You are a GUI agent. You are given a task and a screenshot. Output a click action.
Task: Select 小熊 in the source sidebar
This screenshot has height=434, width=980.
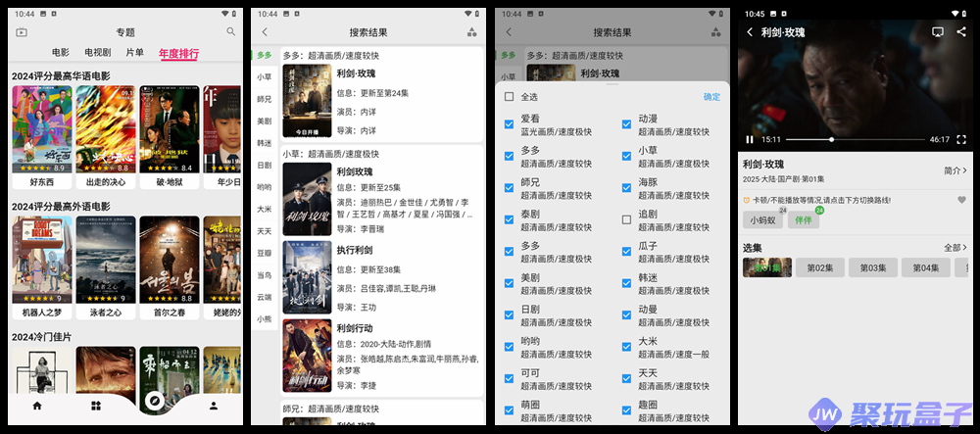(x=265, y=318)
